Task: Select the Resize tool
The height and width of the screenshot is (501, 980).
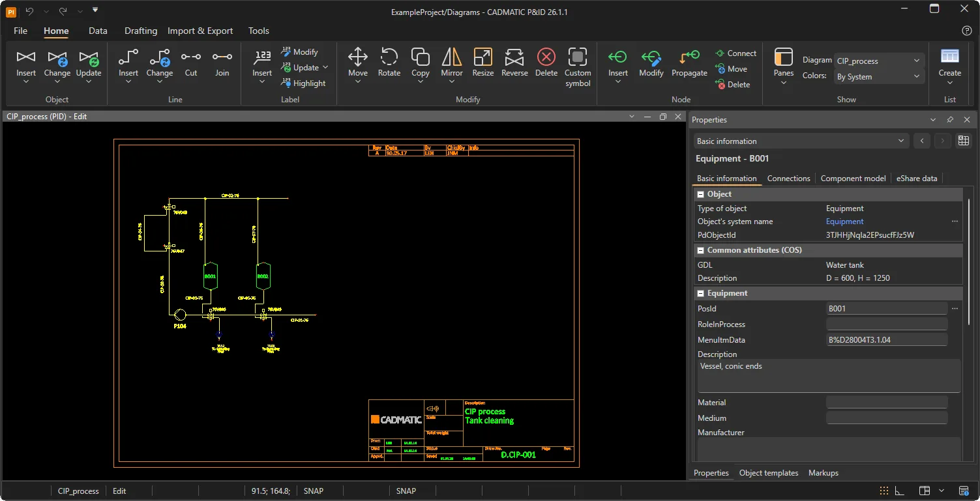Action: 483,63
